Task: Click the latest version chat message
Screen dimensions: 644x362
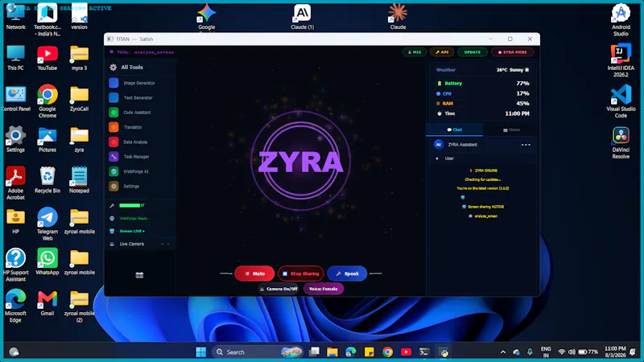Action: click(483, 188)
